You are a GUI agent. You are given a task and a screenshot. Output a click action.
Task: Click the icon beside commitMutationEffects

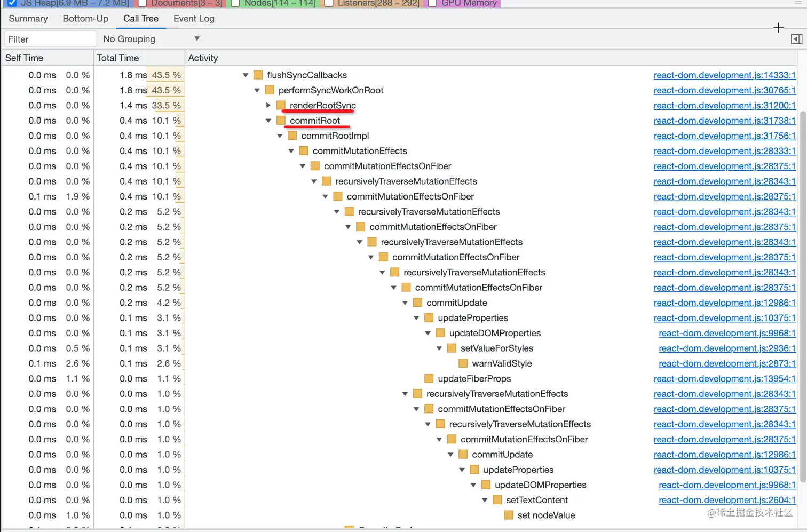(x=304, y=151)
